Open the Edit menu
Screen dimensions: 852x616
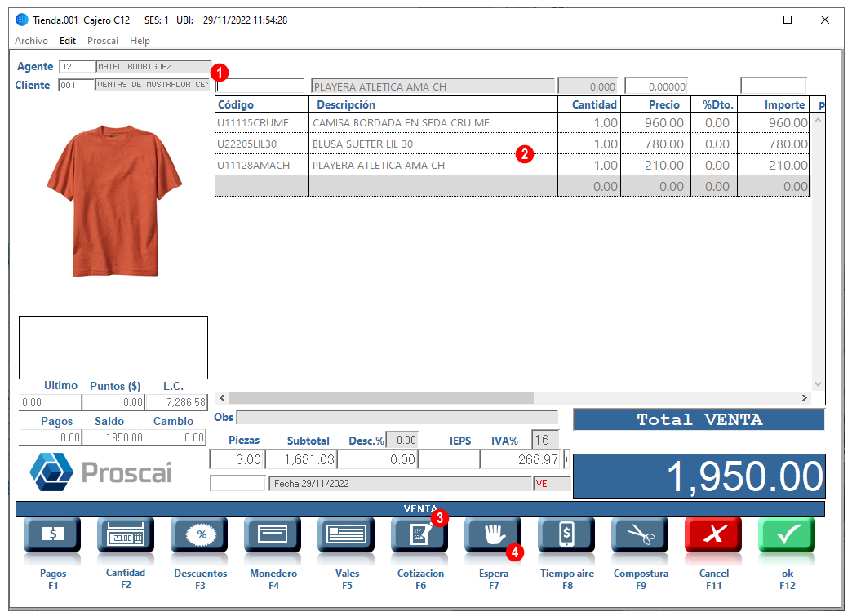pos(68,41)
